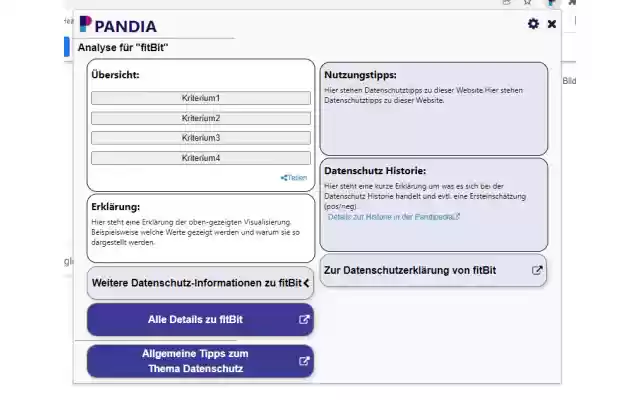Screen dimensions: 640x400
Task: Select the Kriterium3 bar
Action: coord(201,138)
